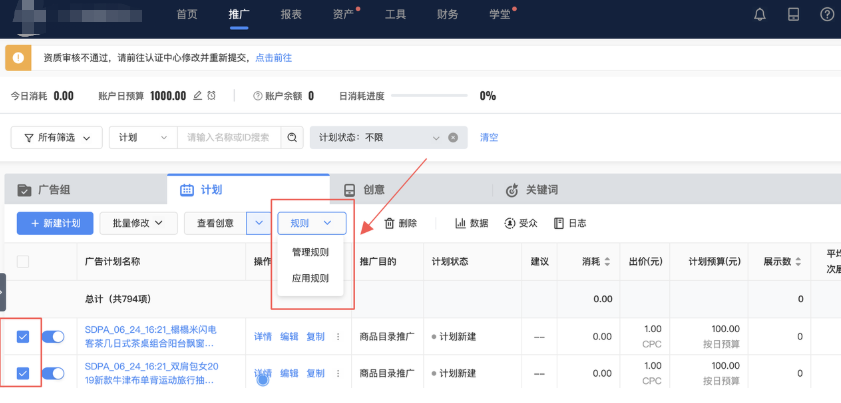
Task: Click the mobile device icon in header
Action: click(793, 14)
